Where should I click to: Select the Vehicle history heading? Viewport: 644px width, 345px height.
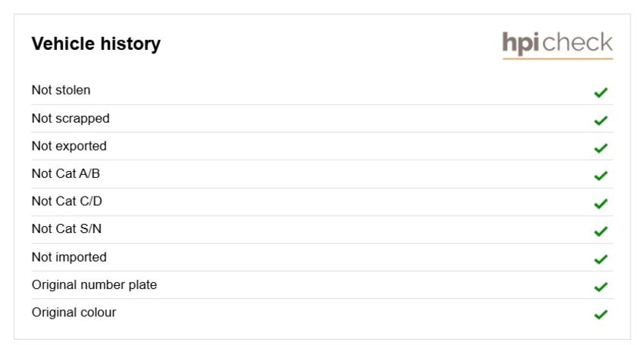(96, 43)
